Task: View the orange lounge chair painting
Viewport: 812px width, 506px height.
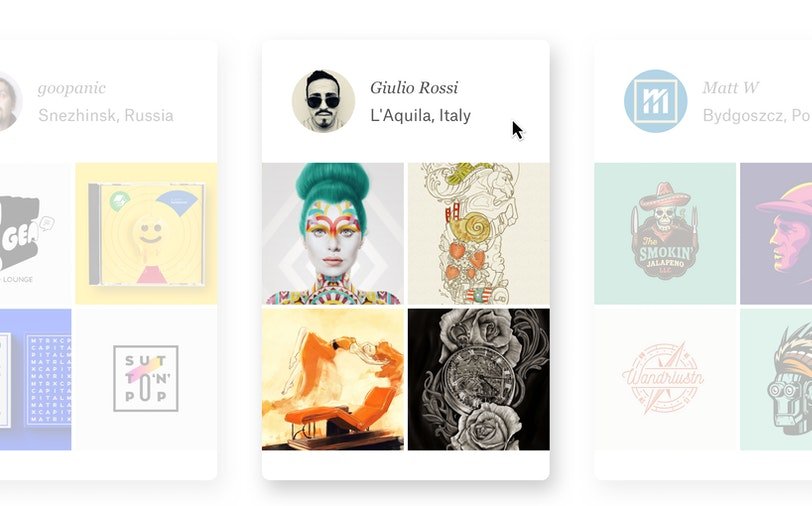Action: coord(332,380)
